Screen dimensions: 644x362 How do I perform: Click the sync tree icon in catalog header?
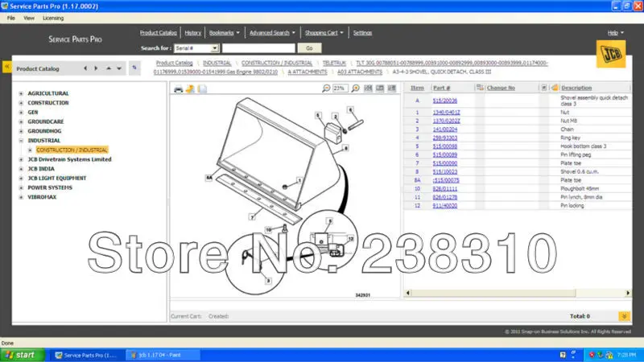coord(134,68)
